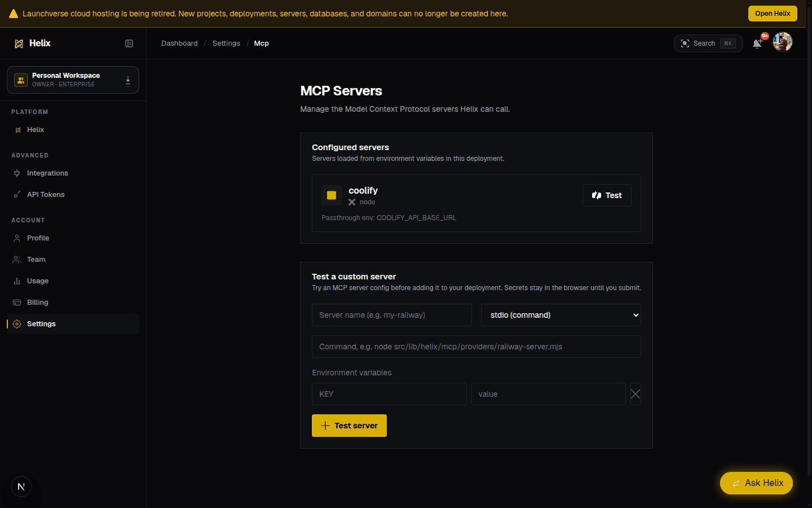Focus the Command input field
812x508 pixels.
[x=476, y=347]
